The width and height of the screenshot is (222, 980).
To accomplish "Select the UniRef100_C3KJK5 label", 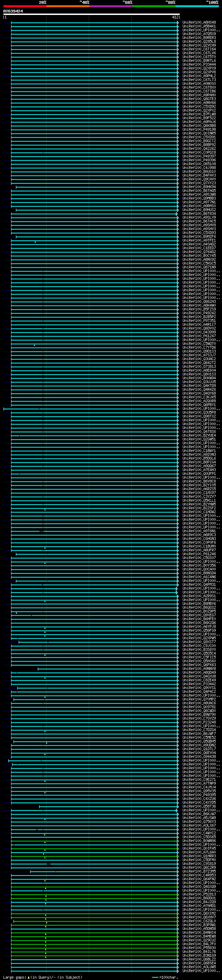I will pos(199,397).
